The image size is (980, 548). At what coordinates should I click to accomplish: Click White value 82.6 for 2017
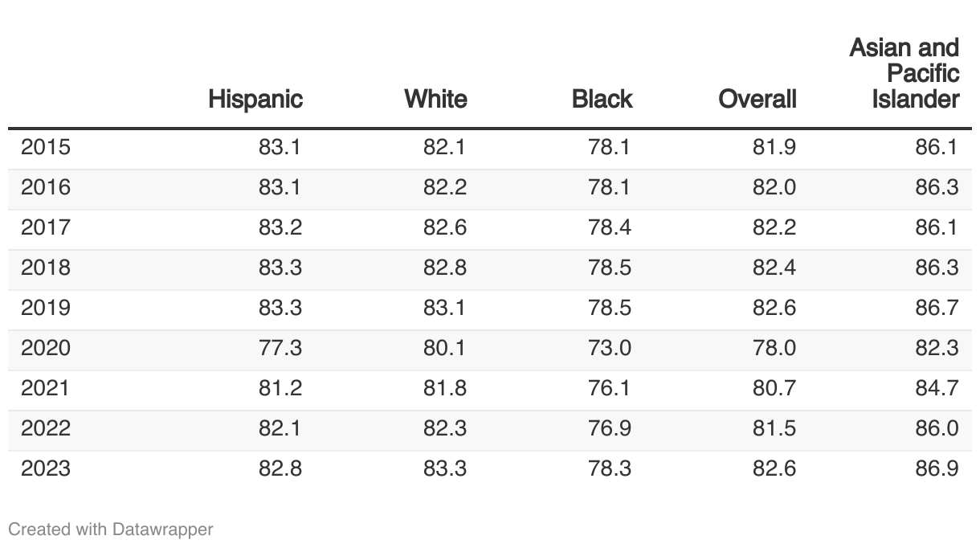click(x=445, y=227)
